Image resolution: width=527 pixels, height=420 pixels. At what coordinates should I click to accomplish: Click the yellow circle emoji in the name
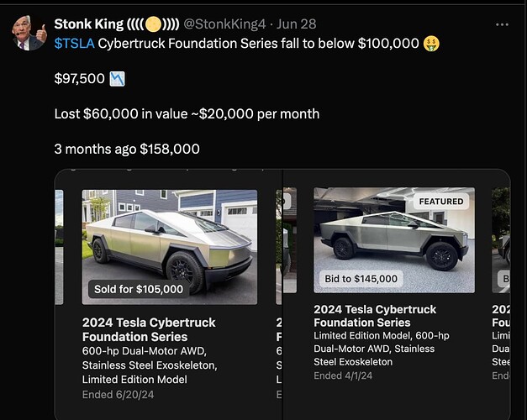pyautogui.click(x=154, y=24)
